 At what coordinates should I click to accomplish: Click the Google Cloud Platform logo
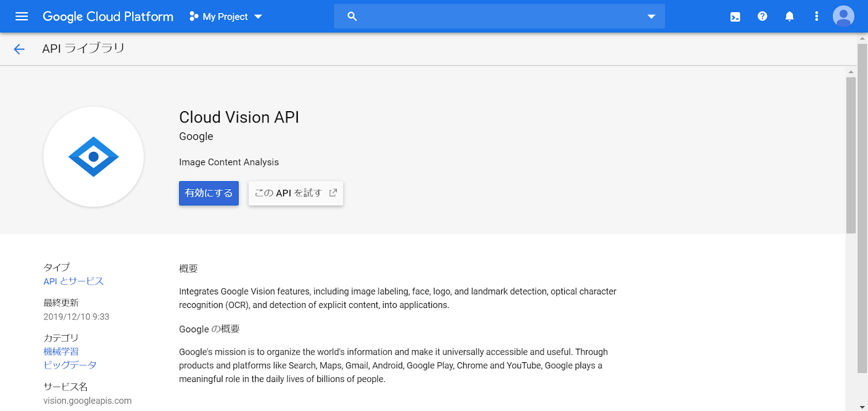click(108, 17)
